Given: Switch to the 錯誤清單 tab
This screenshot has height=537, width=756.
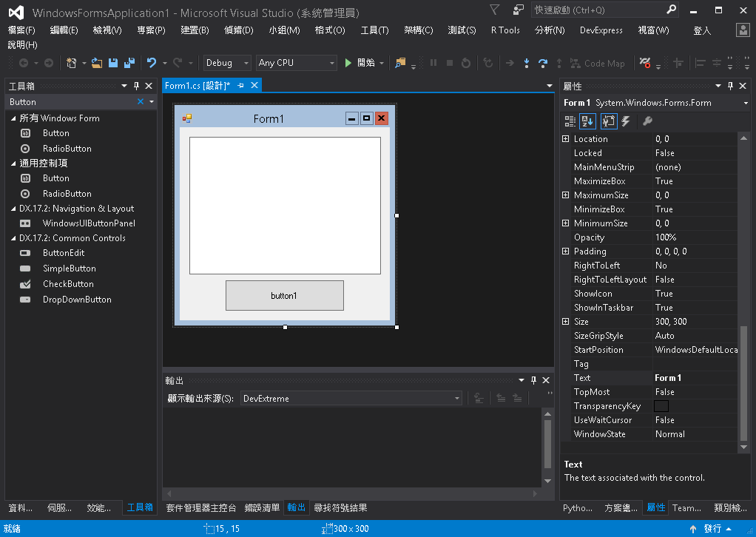Looking at the screenshot, I should (x=262, y=507).
